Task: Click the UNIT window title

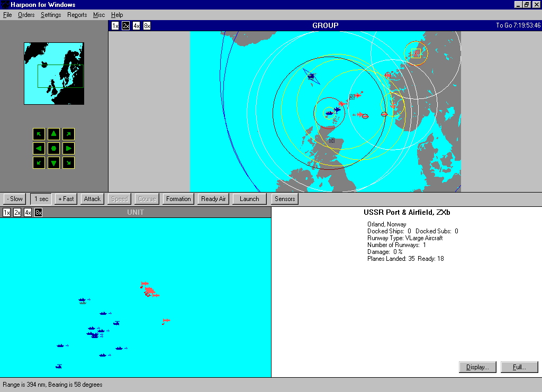Action: point(135,212)
